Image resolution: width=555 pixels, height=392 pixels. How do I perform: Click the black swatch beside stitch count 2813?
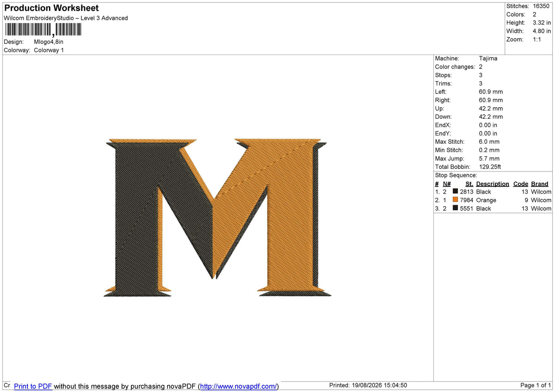[x=456, y=191]
